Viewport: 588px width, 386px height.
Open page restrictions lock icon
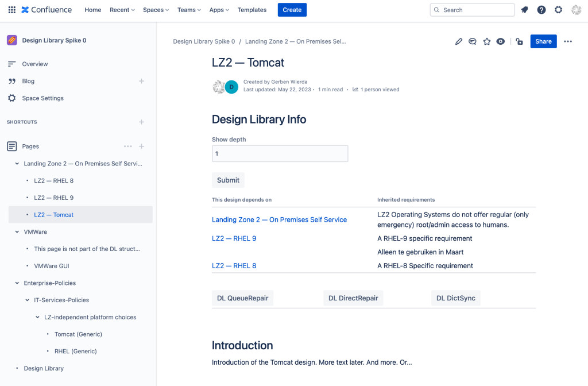click(x=519, y=41)
